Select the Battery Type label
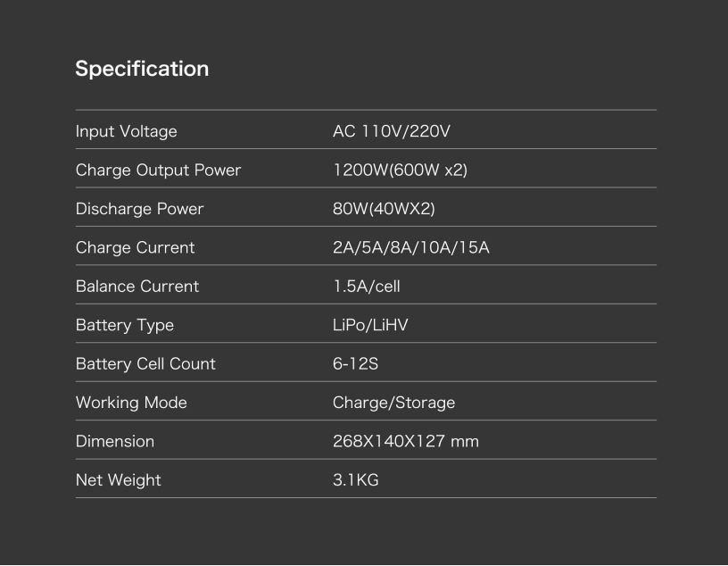The image size is (728, 566). [125, 325]
